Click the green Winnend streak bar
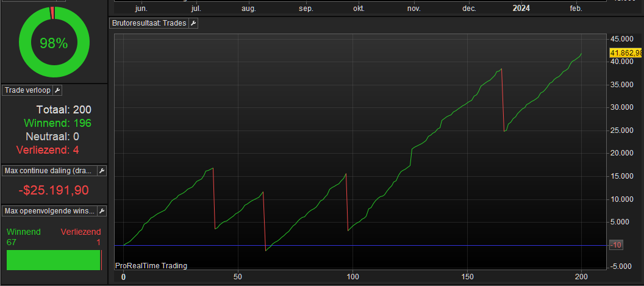Viewport: 644px width, 286px height. point(54,260)
